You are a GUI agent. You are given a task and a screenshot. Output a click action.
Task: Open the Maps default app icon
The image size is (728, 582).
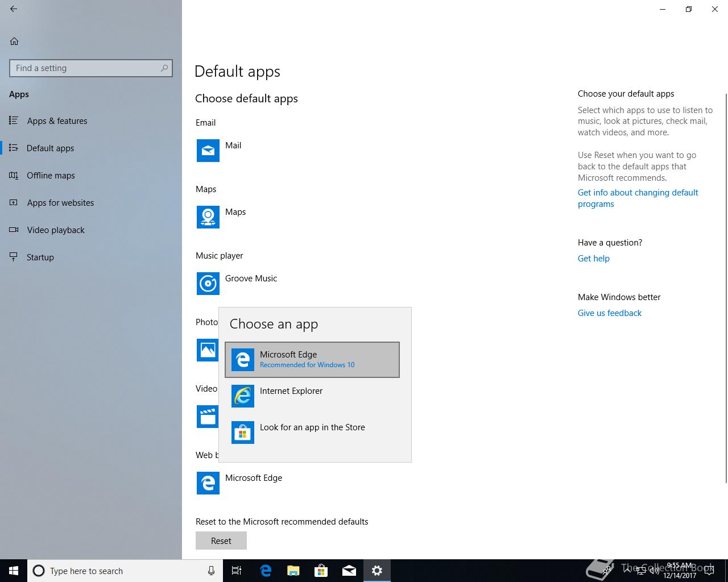tap(208, 217)
